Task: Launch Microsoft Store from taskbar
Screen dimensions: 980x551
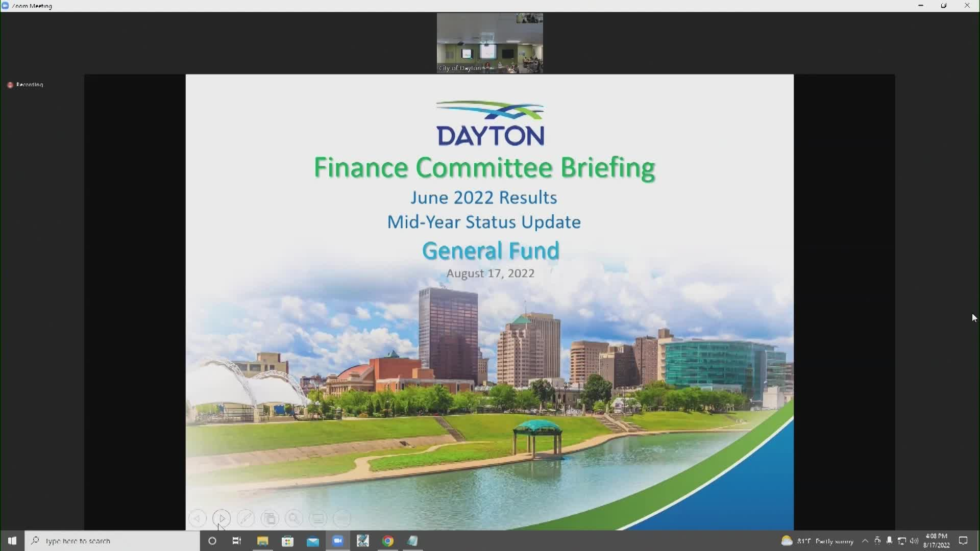Action: click(287, 541)
